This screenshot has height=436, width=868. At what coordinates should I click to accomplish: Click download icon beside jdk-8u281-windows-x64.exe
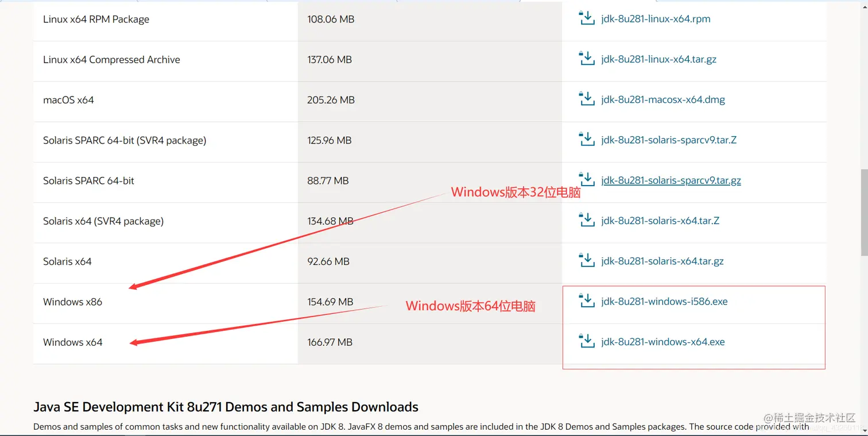(x=587, y=341)
